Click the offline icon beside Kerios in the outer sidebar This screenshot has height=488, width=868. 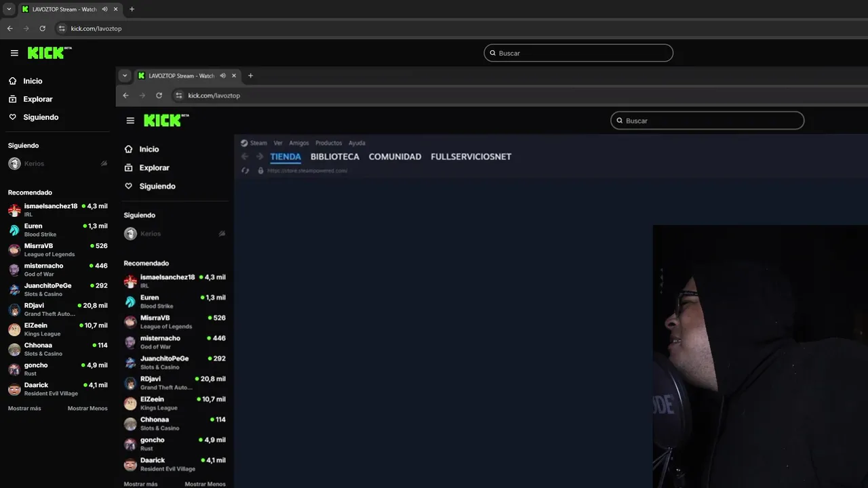pos(104,163)
